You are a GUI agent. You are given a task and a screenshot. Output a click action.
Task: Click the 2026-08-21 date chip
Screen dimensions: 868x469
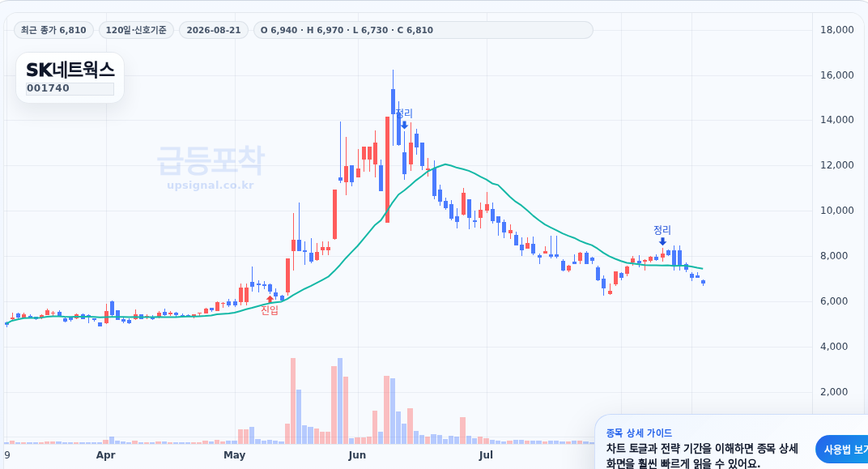(x=214, y=30)
